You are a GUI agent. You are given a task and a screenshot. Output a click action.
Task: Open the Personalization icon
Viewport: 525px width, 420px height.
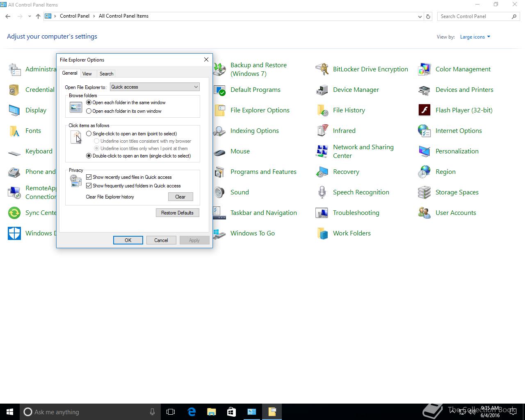(425, 151)
